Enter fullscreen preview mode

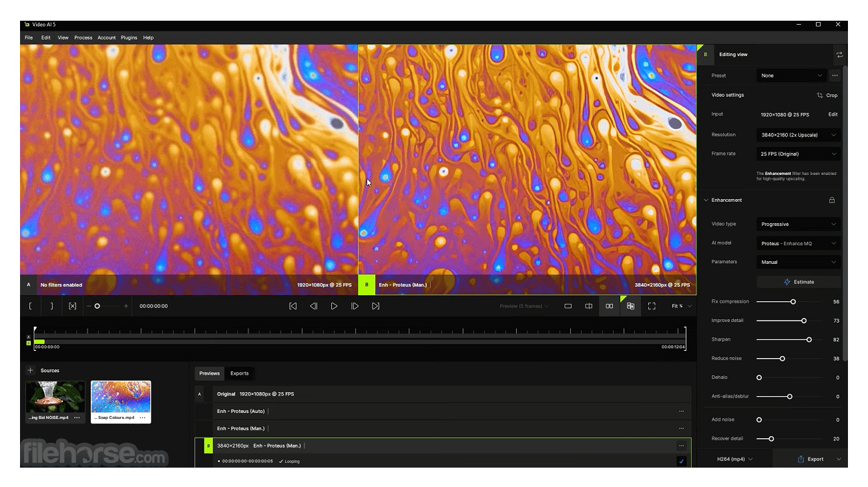click(652, 306)
